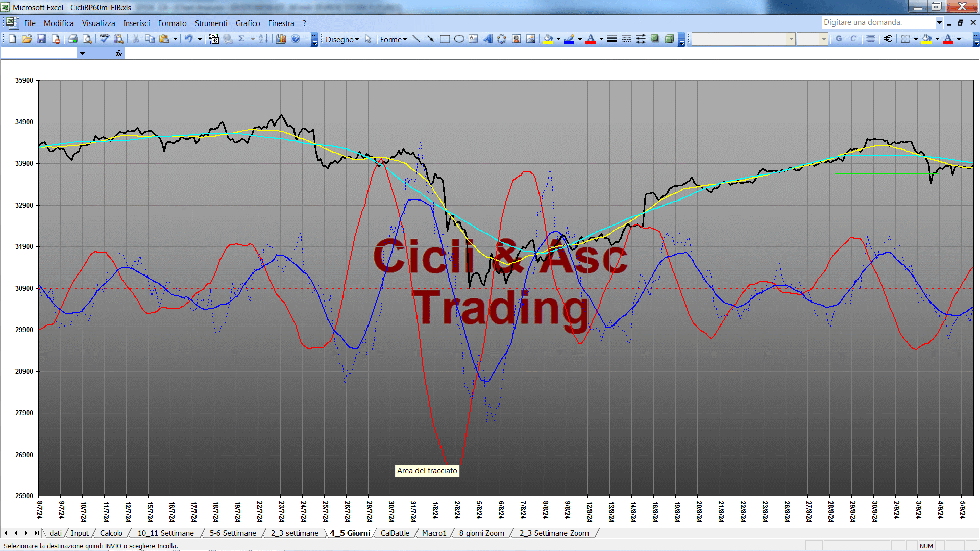
Task: Select the Arrow drawing tool
Action: coord(430,39)
